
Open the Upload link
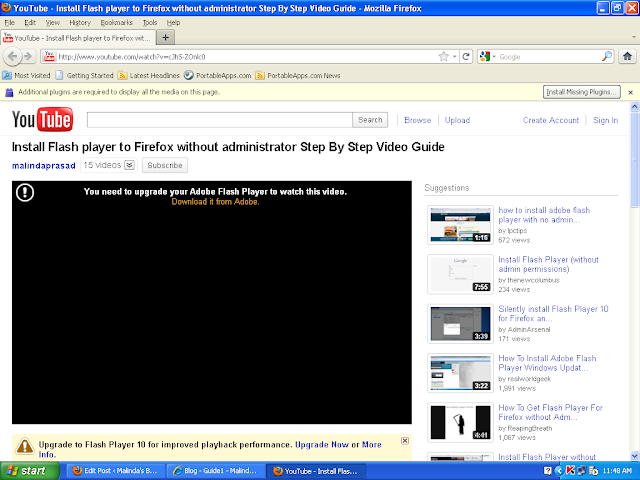457,120
